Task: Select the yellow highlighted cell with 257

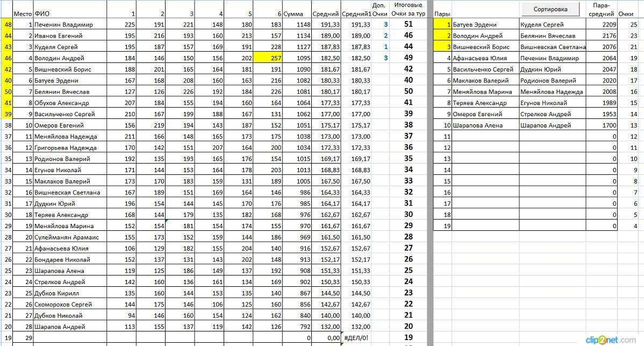Action: 268,58
